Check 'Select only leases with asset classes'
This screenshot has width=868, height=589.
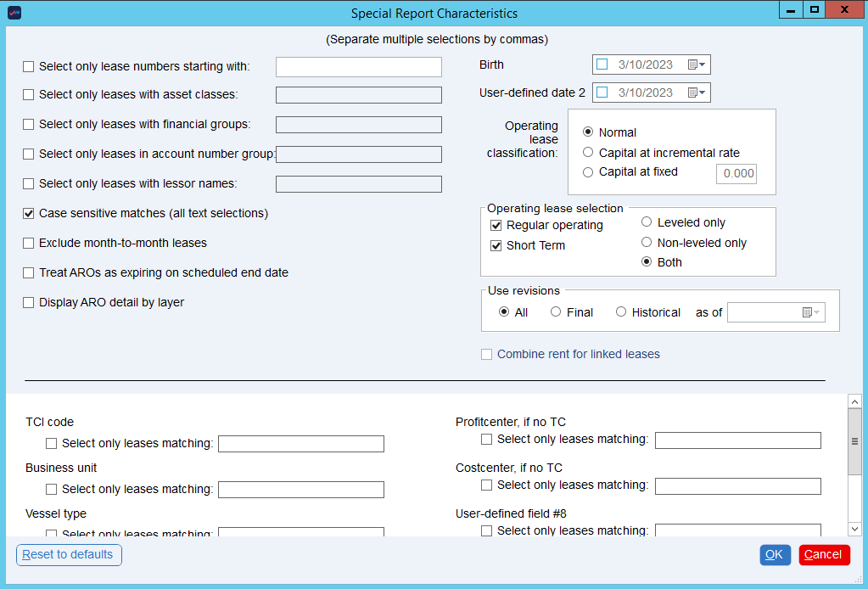coord(28,95)
